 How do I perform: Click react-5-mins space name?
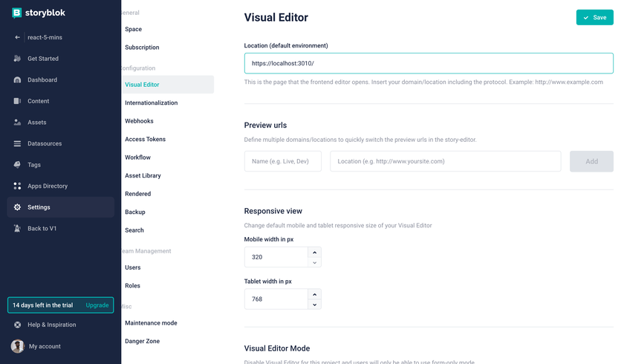[x=45, y=37]
